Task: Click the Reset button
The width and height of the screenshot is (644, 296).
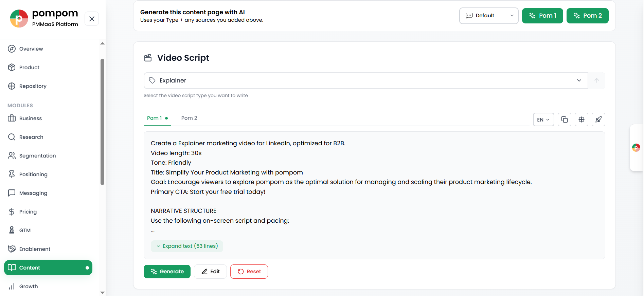Action: coord(249,272)
